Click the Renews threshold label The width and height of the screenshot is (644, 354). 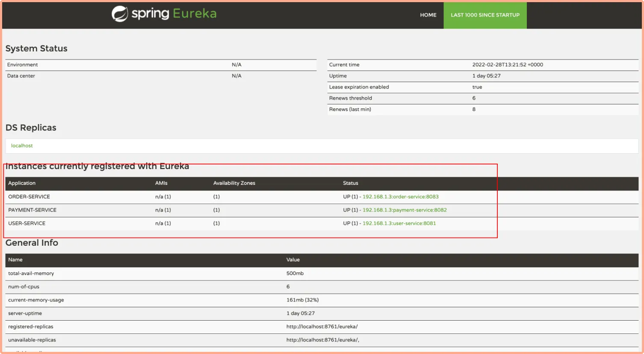click(351, 98)
